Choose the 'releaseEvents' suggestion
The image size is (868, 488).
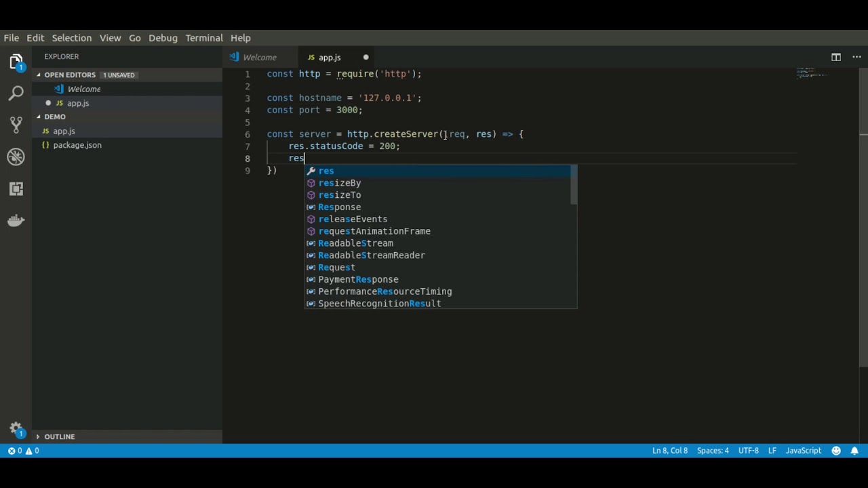(438, 219)
